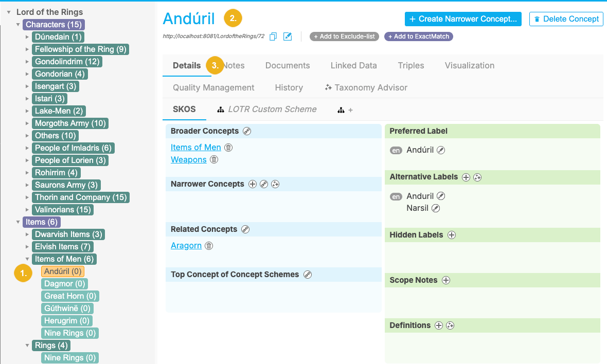Select Great Horn in the tree
The image size is (607, 364).
point(69,296)
